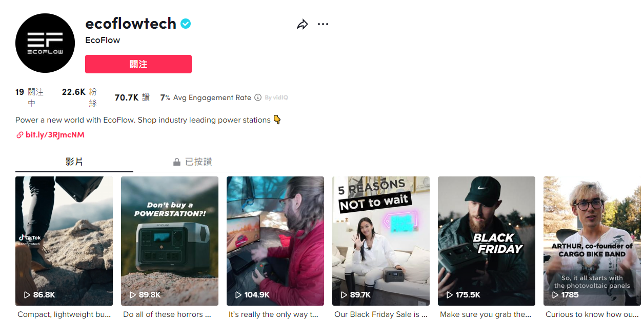The image size is (644, 319).
Task: Open the 'Don't buy a POWERSTATION' video
Action: 170,241
